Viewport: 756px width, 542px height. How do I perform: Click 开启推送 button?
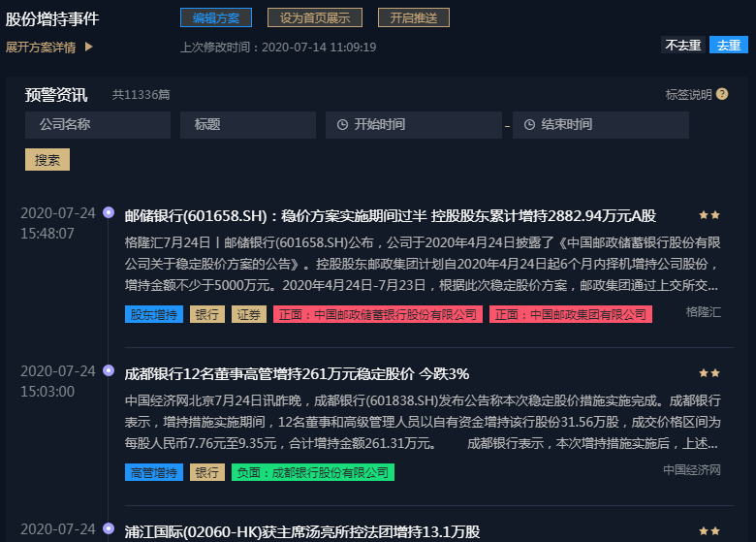tap(414, 17)
